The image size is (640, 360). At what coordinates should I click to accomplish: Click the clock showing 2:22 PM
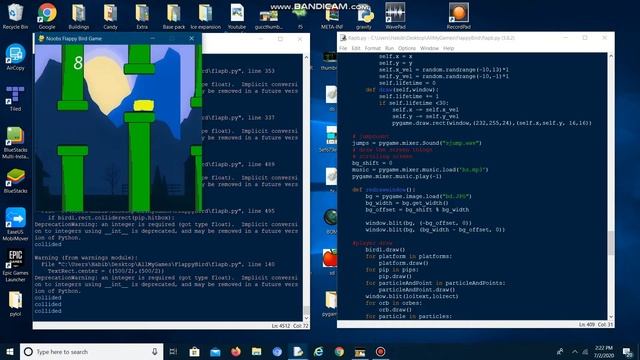[604, 351]
